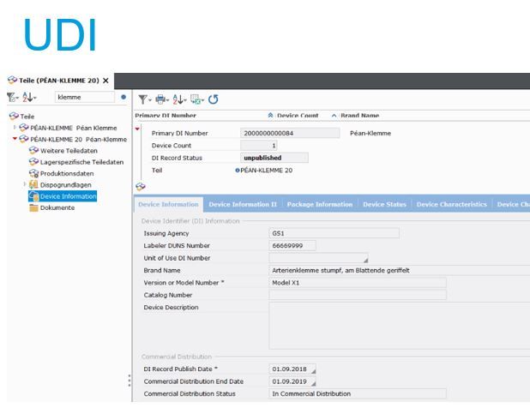Click the Teile root node icon
This screenshot has height=420, width=530.
click(x=14, y=117)
